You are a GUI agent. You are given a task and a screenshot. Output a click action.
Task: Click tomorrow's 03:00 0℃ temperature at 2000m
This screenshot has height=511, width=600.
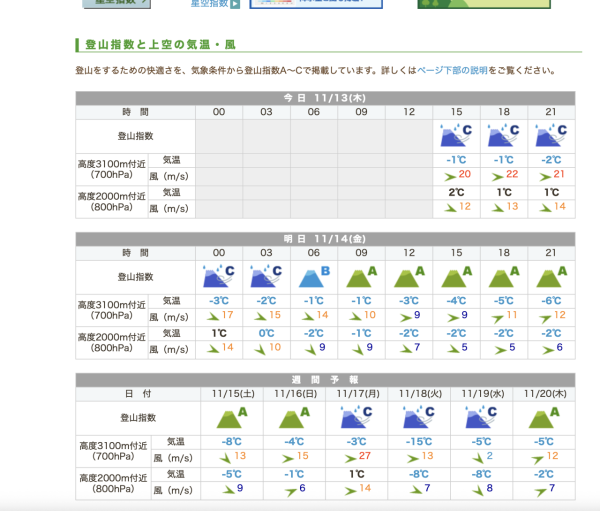pyautogui.click(x=266, y=333)
